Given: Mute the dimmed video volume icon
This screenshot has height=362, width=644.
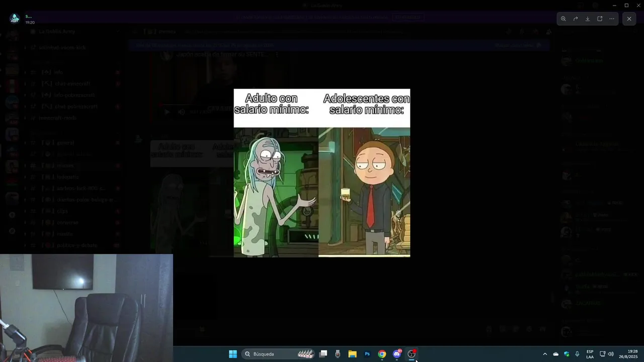Looking at the screenshot, I should point(182,112).
